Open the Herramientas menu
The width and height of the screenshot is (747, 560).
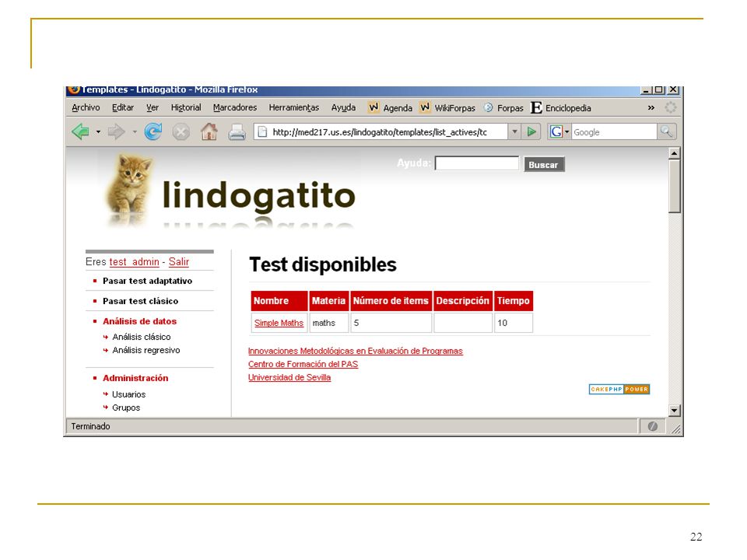(294, 107)
